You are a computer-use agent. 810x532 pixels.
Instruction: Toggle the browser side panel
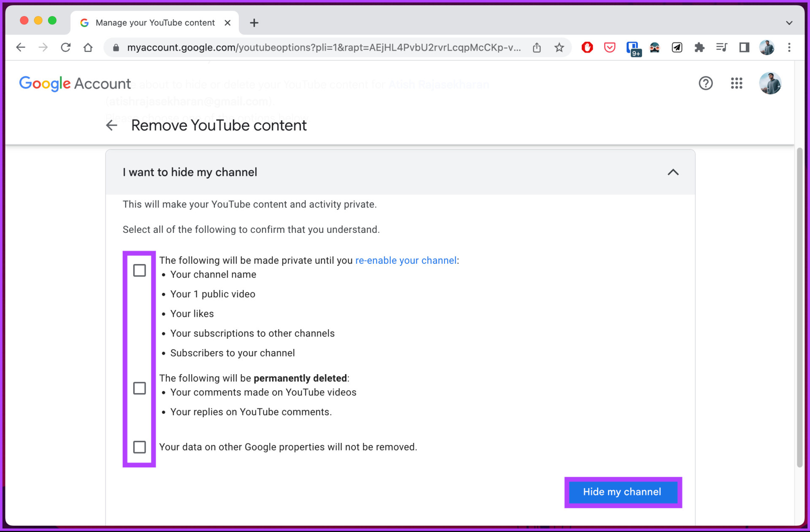[744, 47]
